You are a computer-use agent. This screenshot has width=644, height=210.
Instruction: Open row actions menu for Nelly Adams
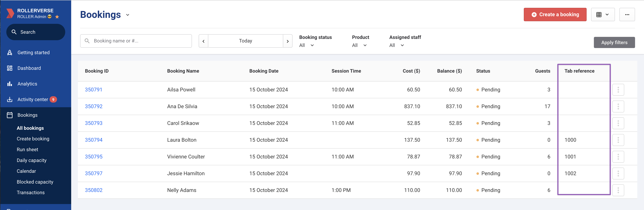click(x=618, y=190)
